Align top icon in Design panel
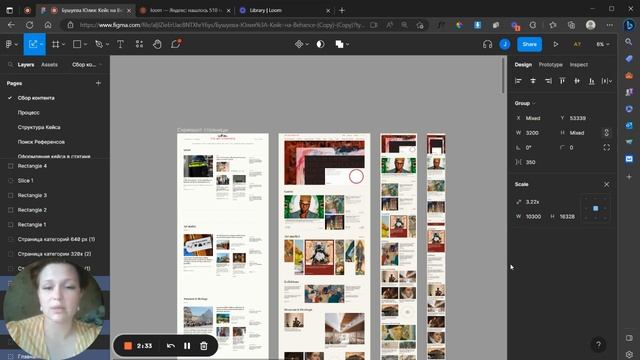Image resolution: width=640 pixels, height=360 pixels. [562, 81]
